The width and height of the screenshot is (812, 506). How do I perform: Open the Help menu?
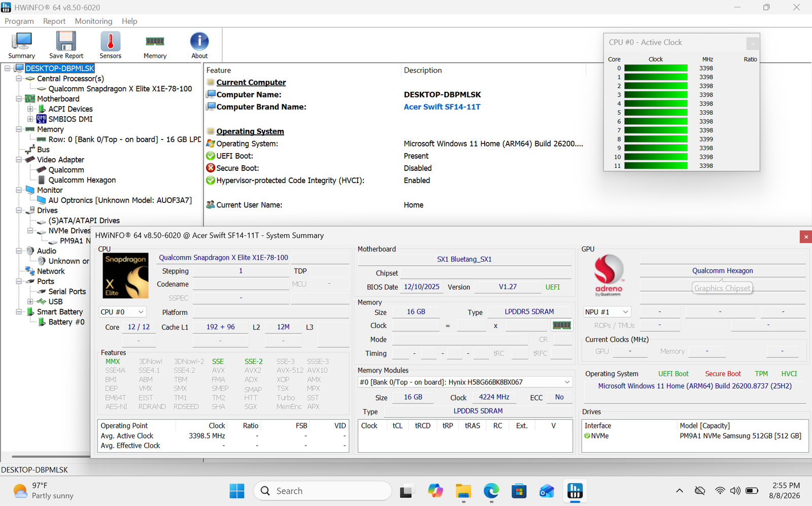129,21
